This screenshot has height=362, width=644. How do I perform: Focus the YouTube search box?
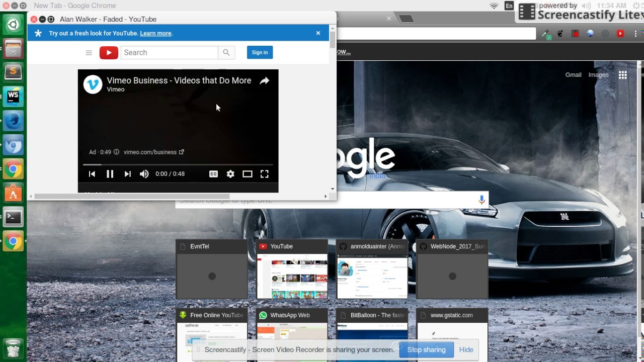pos(169,52)
